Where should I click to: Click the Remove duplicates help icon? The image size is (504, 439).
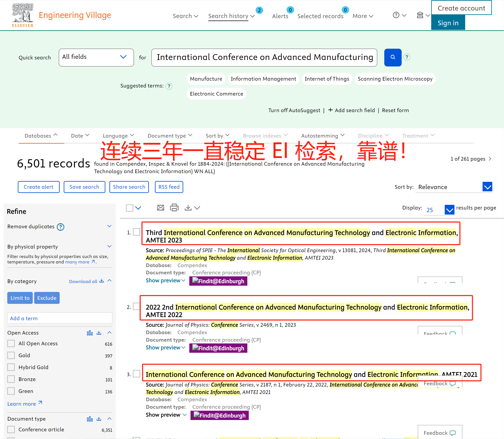pyautogui.click(x=60, y=227)
